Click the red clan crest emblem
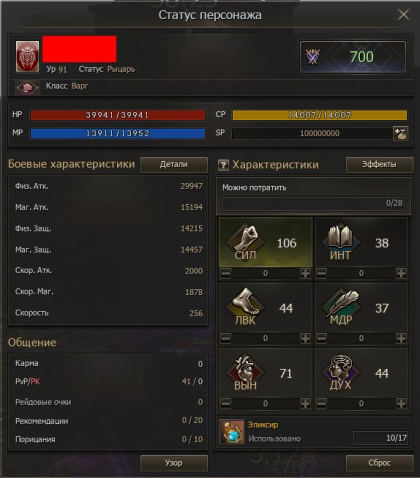 (x=27, y=56)
